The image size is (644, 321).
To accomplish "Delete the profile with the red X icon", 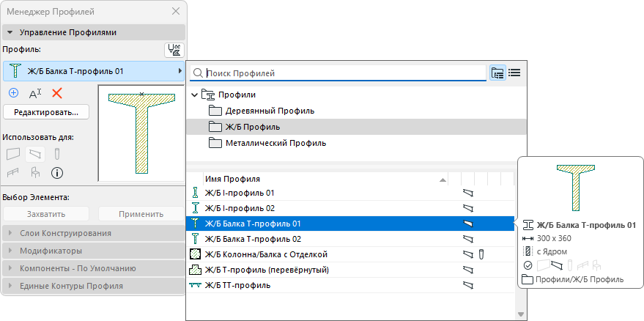I will click(56, 93).
